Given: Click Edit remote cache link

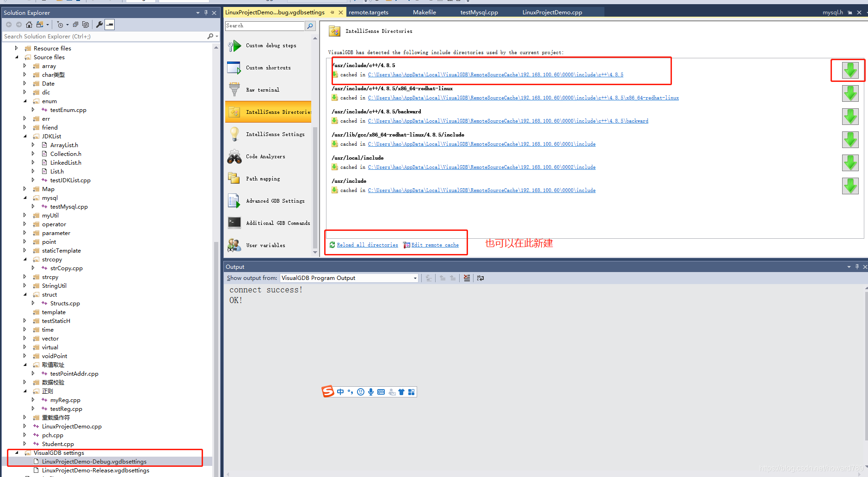Looking at the screenshot, I should click(x=435, y=245).
